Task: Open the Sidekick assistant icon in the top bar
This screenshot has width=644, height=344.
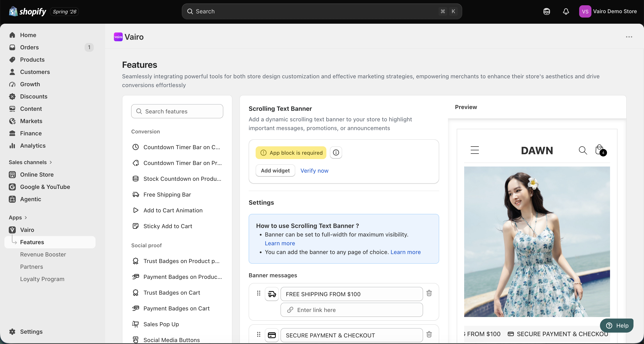Action: (x=547, y=11)
